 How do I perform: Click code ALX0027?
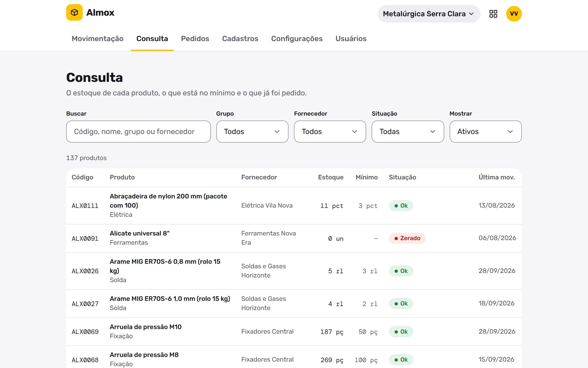pyautogui.click(x=85, y=304)
